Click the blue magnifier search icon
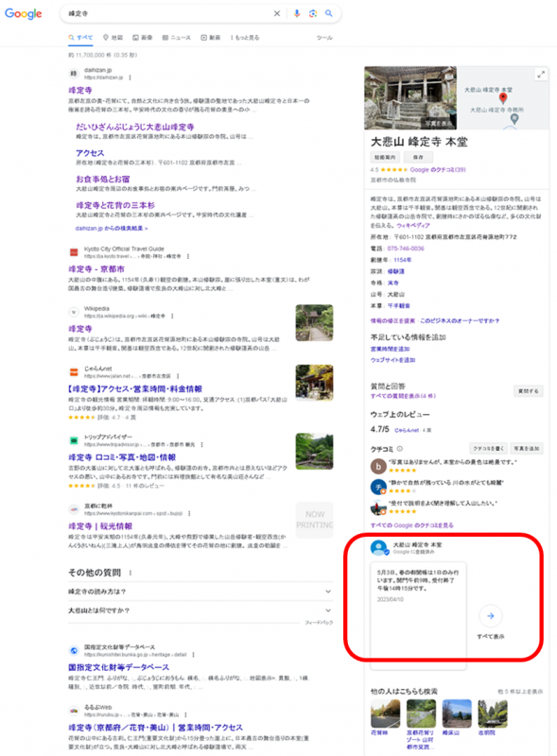 329,13
